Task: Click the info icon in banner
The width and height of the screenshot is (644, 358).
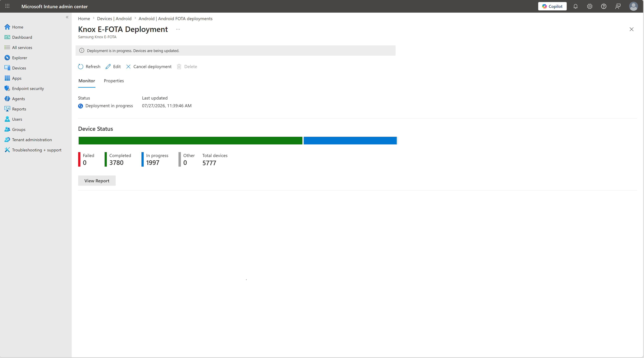Action: click(82, 51)
